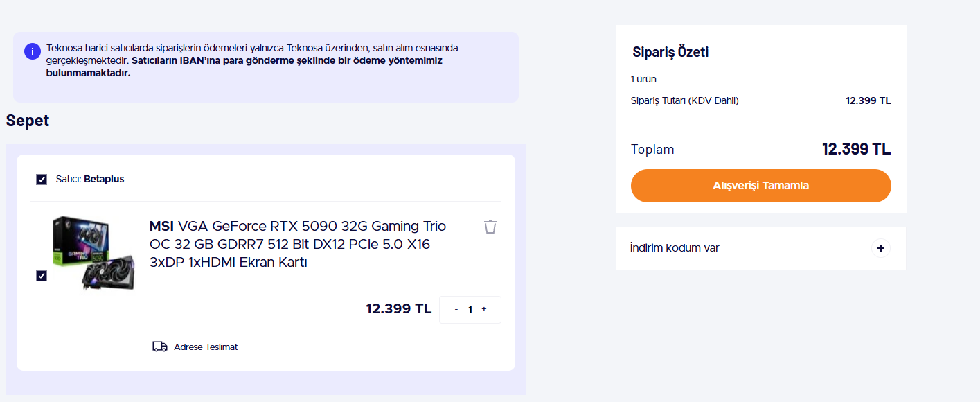Decrease quantity with the minus button

456,309
